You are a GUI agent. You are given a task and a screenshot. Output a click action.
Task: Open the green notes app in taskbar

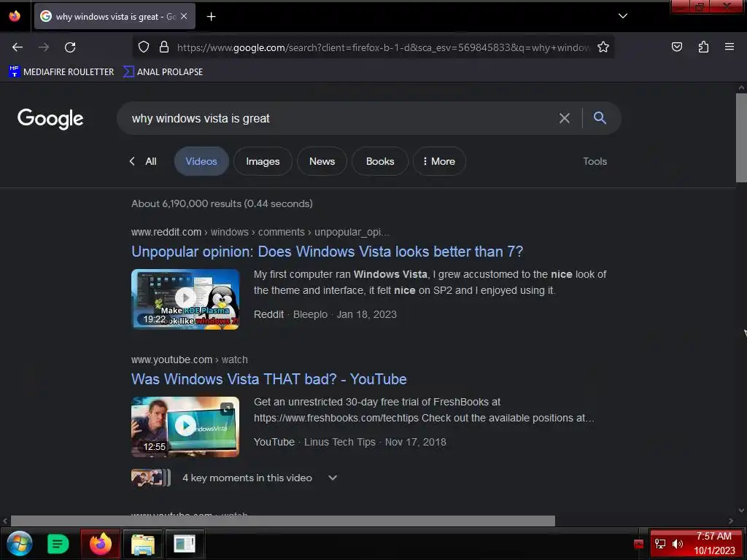[58, 543]
